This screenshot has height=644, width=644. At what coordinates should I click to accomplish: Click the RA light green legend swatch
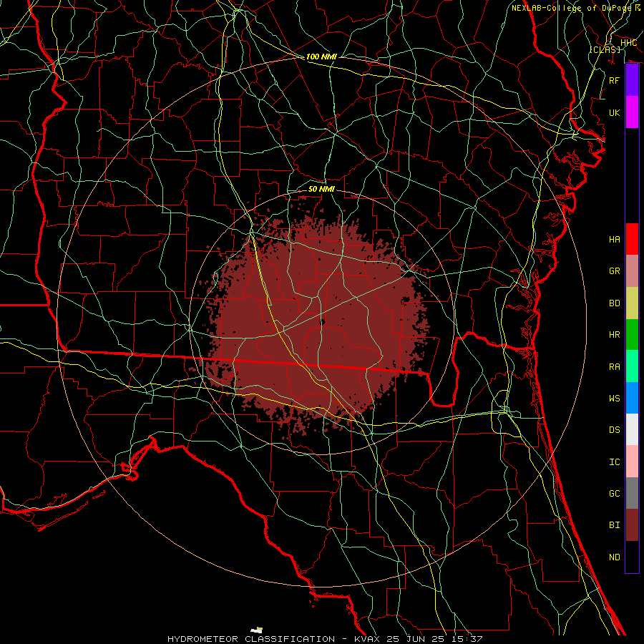[x=632, y=366]
